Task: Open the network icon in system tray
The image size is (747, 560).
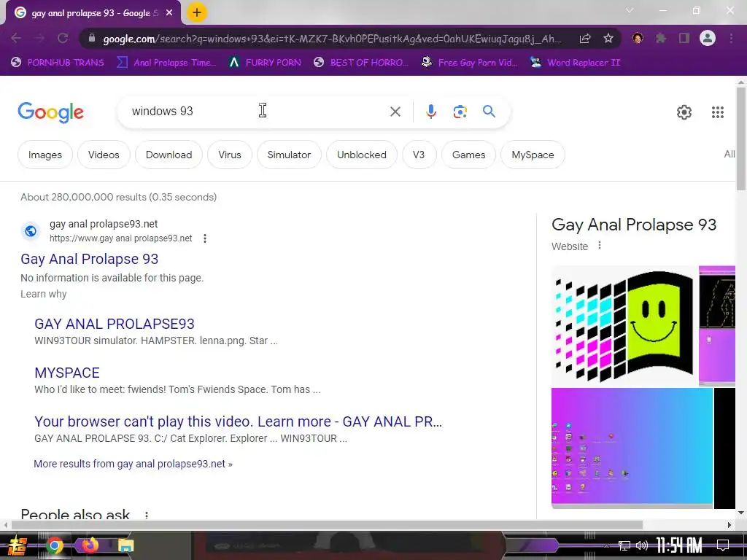Action: point(624,545)
